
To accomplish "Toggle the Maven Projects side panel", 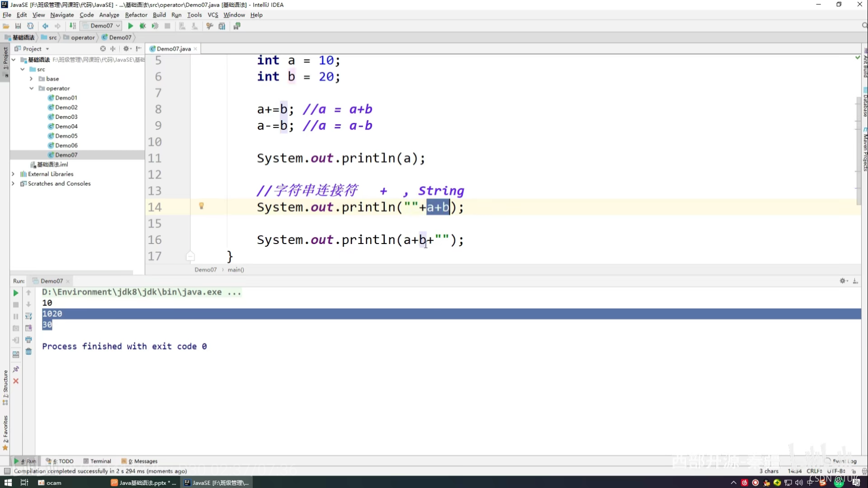I will [x=865, y=150].
